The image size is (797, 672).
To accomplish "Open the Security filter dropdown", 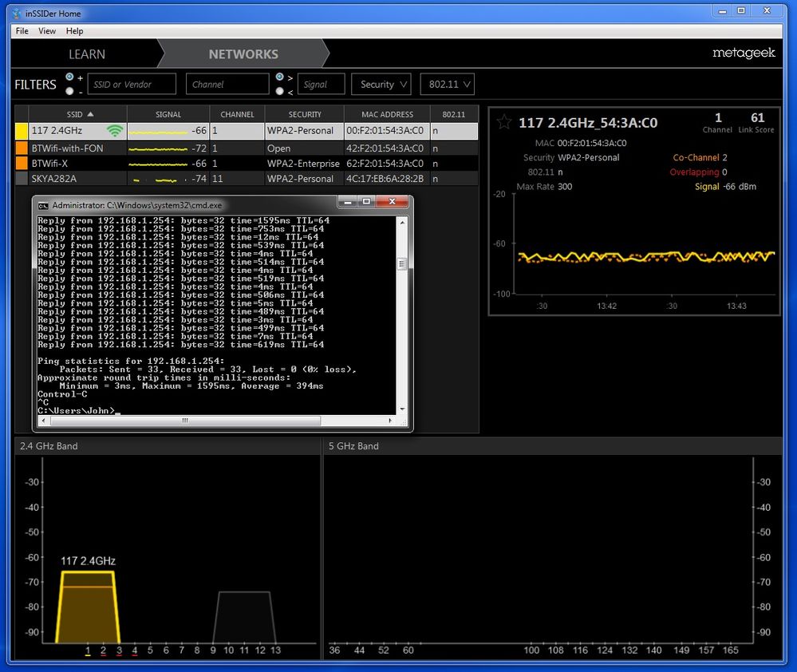I will click(x=381, y=85).
